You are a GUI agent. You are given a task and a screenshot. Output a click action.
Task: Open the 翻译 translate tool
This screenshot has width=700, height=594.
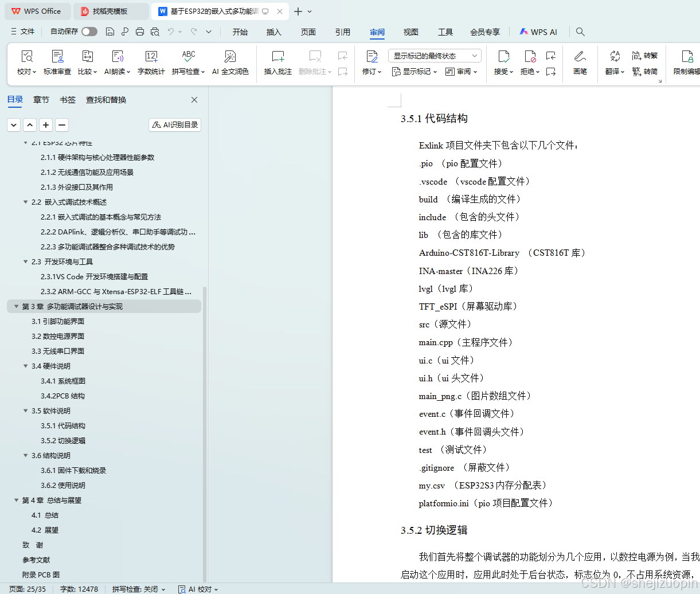[612, 62]
